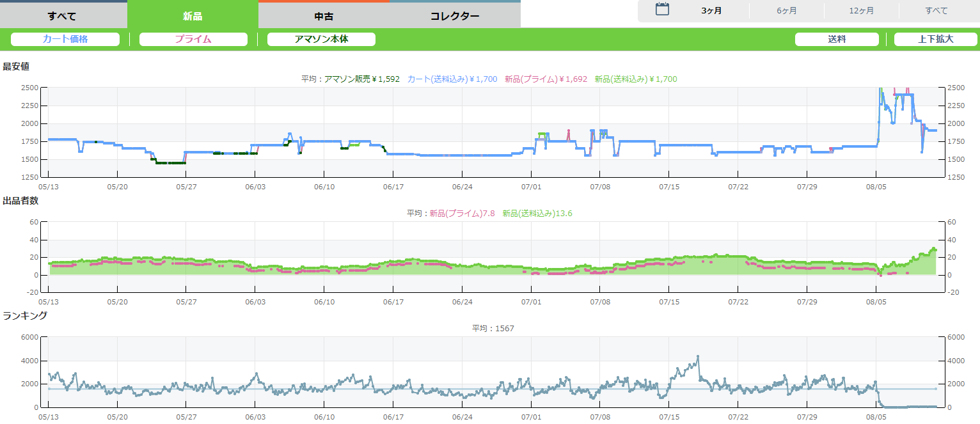
Task: Click the ranking chart's highest peak point
Action: (698, 356)
